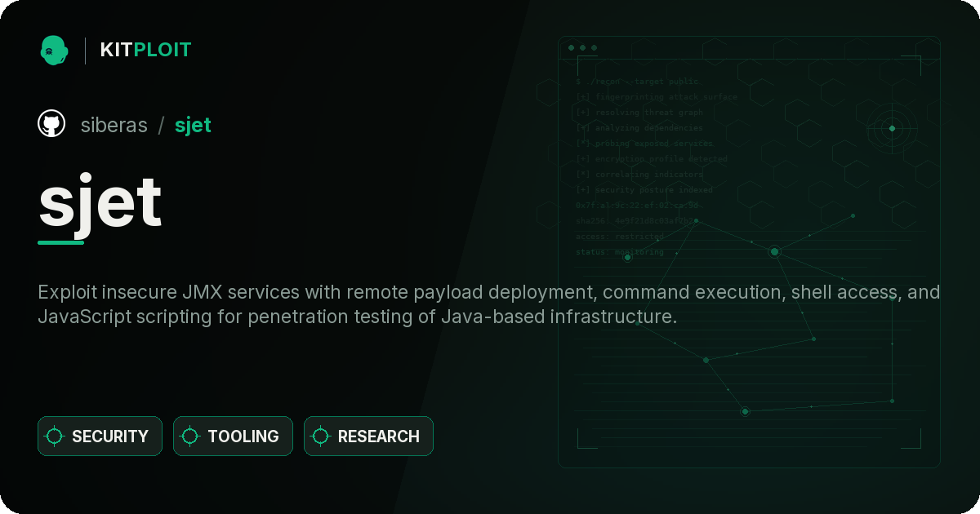Click the description starting 'Exploit insecure JMX services'
Image resolution: width=980 pixels, height=514 pixels.
click(489, 304)
